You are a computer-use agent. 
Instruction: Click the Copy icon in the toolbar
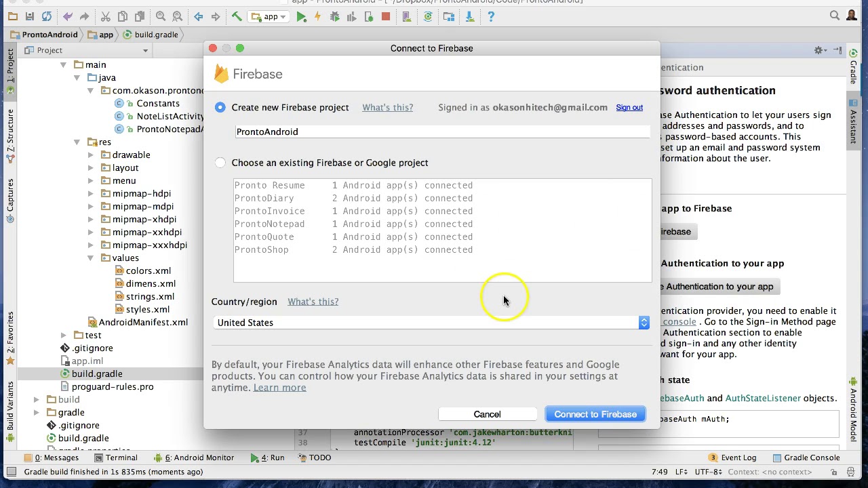[123, 16]
